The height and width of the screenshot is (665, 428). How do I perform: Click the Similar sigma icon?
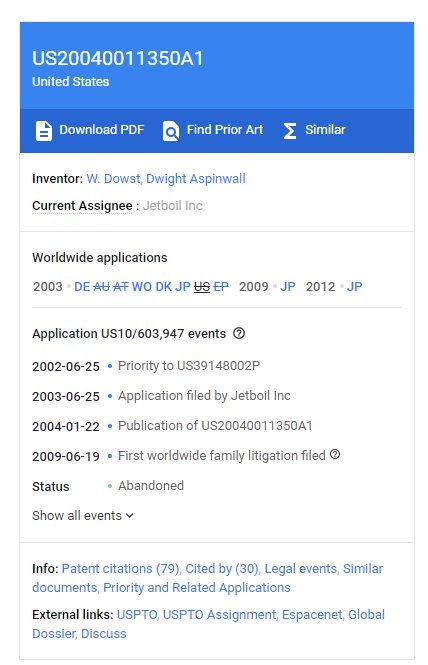pyautogui.click(x=290, y=131)
